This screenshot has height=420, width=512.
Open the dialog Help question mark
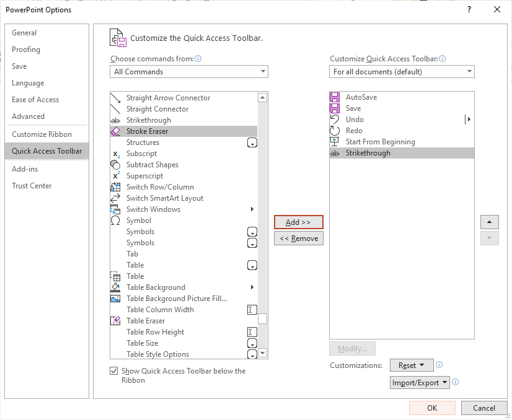[x=469, y=10]
